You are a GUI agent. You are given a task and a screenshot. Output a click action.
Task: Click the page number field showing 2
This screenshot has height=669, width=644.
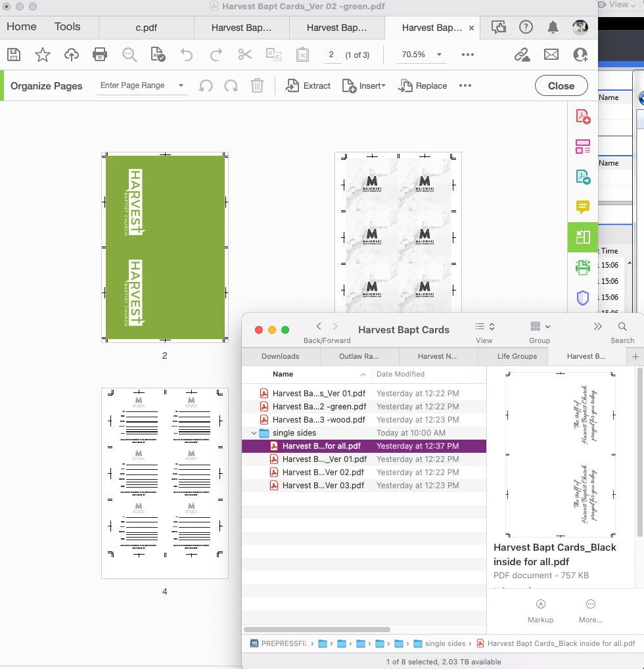pyautogui.click(x=331, y=55)
